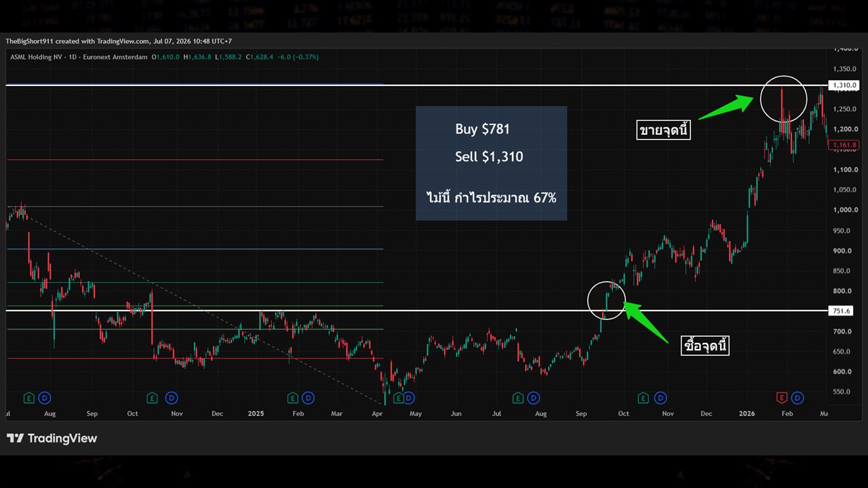
Task: Click the Jun label on the time axis
Action: [x=456, y=413]
